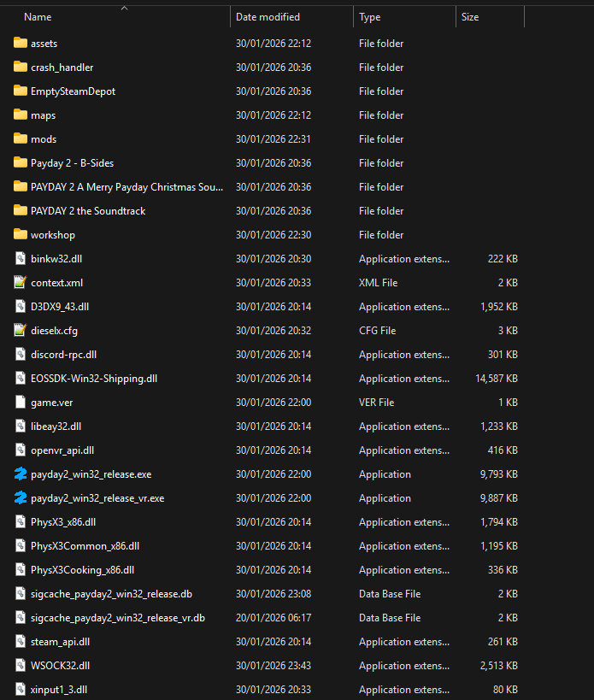
Task: Click the game.ver file icon
Action: pyautogui.click(x=21, y=403)
